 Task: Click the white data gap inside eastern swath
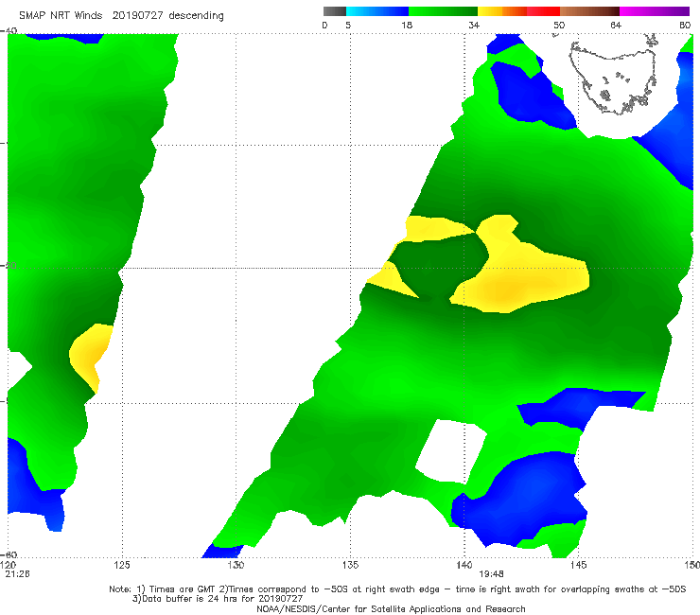tap(451, 451)
